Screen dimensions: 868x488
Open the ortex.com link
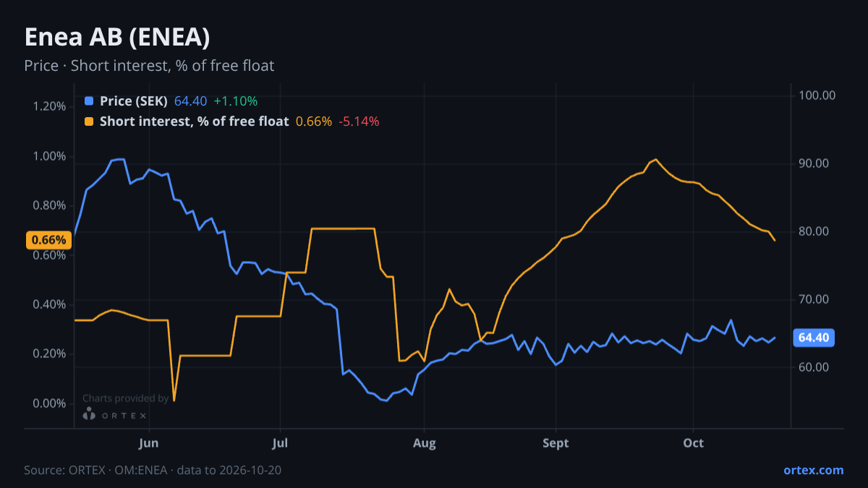tap(814, 470)
